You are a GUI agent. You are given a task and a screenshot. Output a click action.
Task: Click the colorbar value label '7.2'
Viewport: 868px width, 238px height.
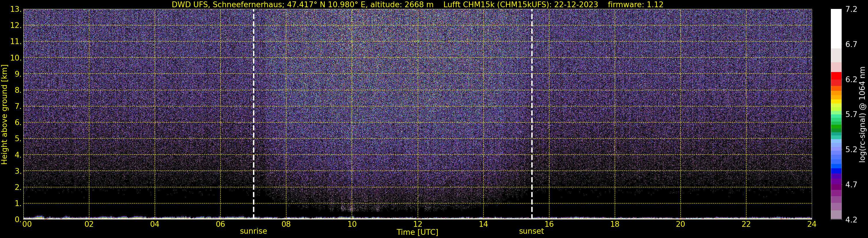tap(851, 10)
